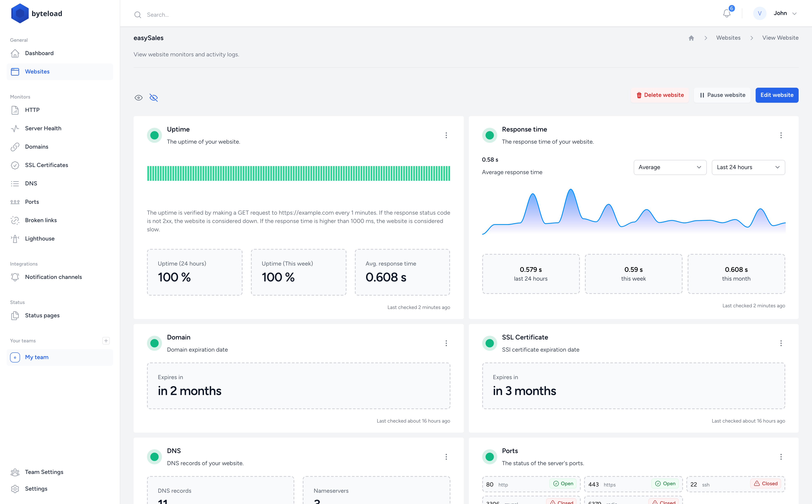Screen dimensions: 812x504
Task: Open general Settings link
Action: tap(60, 489)
